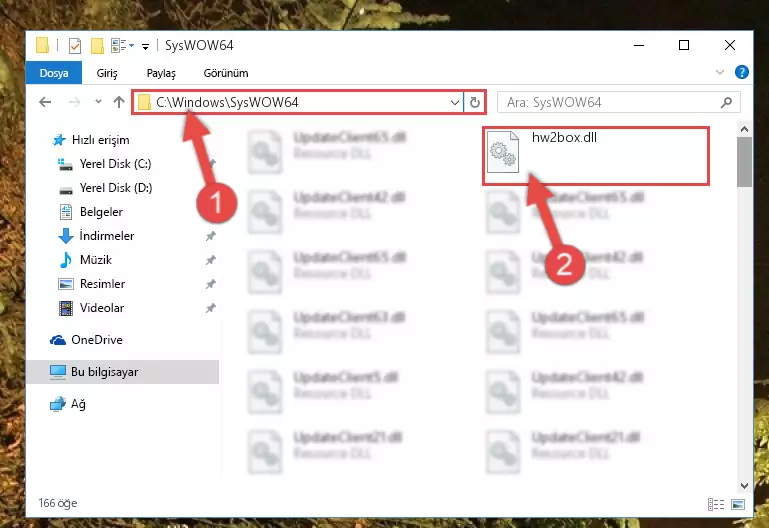Go back with the left arrow button
769x528 pixels.
tap(45, 102)
